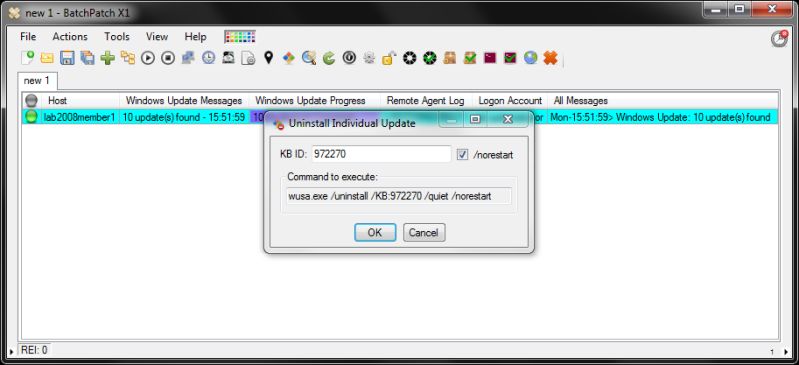
Task: Minimize the Uninstall Individual Update dialog
Action: pos(450,119)
